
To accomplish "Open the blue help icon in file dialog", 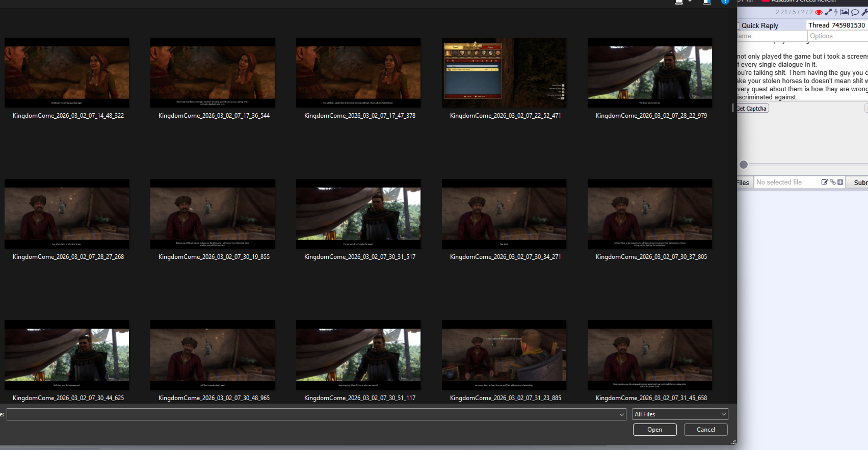I will coord(725,2).
